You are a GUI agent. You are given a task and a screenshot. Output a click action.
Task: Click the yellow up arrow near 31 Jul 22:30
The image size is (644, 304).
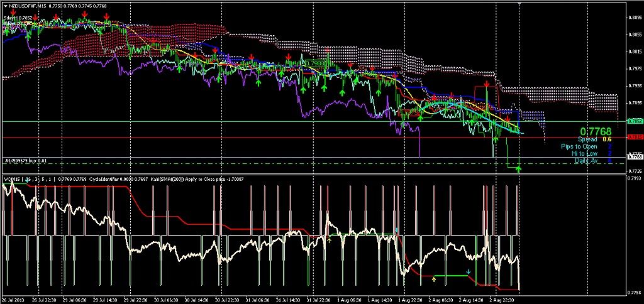(x=329, y=239)
